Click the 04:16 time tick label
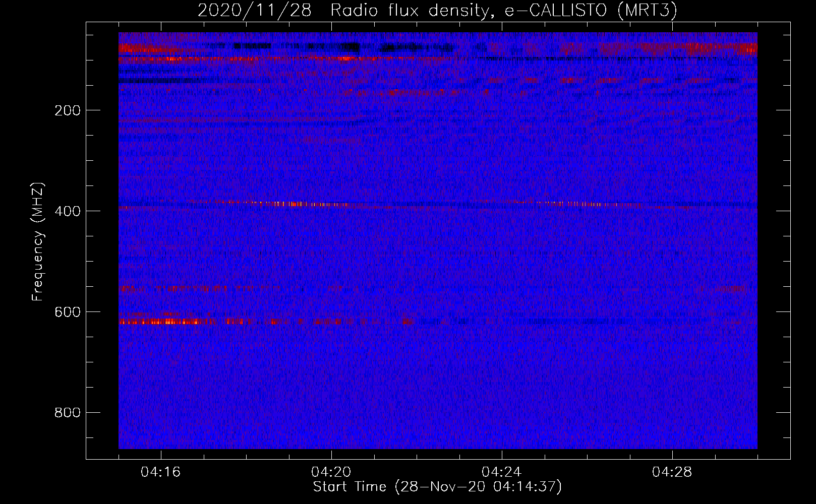 tap(161, 472)
